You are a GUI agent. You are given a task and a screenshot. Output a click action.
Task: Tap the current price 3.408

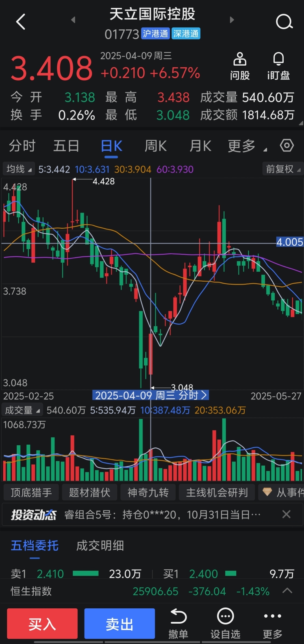click(51, 68)
